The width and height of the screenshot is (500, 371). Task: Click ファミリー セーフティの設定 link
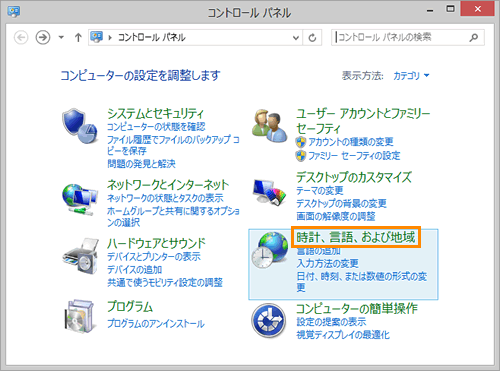[354, 156]
